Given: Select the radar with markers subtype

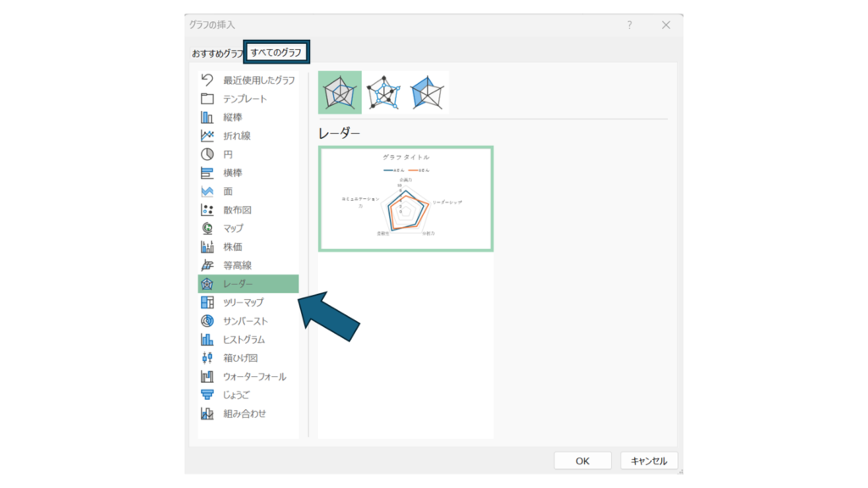Looking at the screenshot, I should [383, 93].
